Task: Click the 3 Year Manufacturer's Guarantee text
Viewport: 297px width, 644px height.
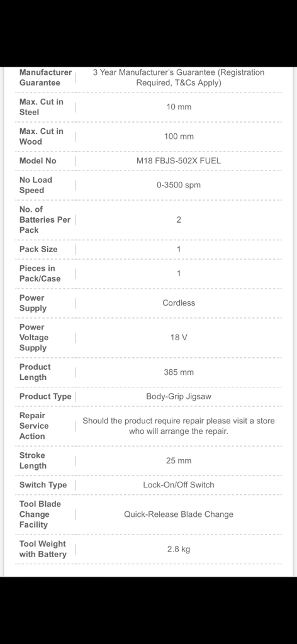Action: pos(179,77)
